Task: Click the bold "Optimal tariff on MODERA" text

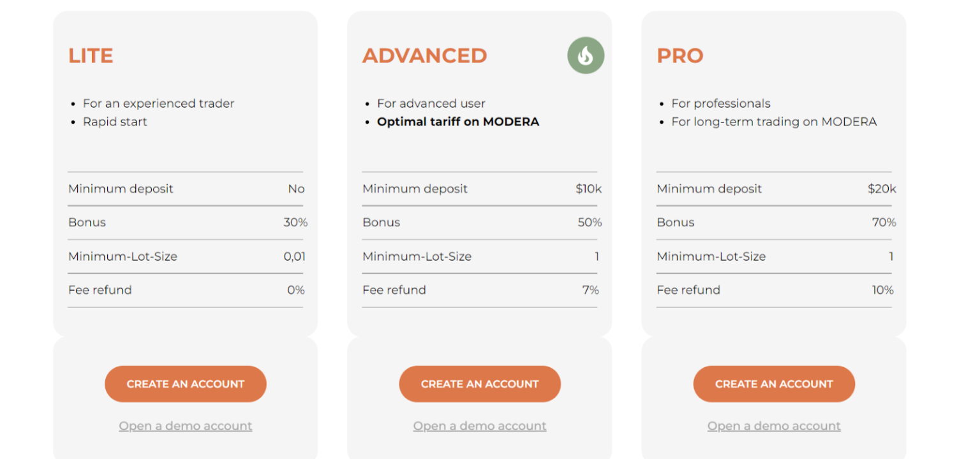Action: [x=457, y=122]
